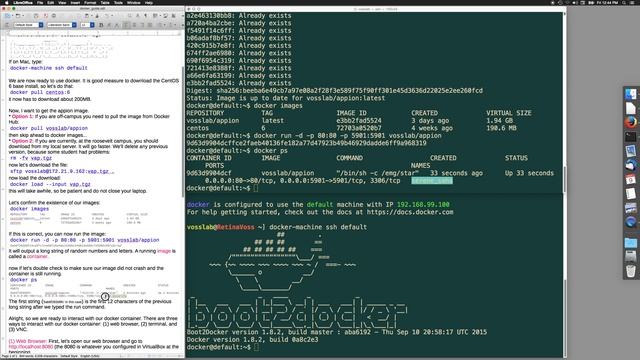Click the https://docs.docker.com URL in terminal
Screen dimensions: 640x360
click(x=410, y=212)
